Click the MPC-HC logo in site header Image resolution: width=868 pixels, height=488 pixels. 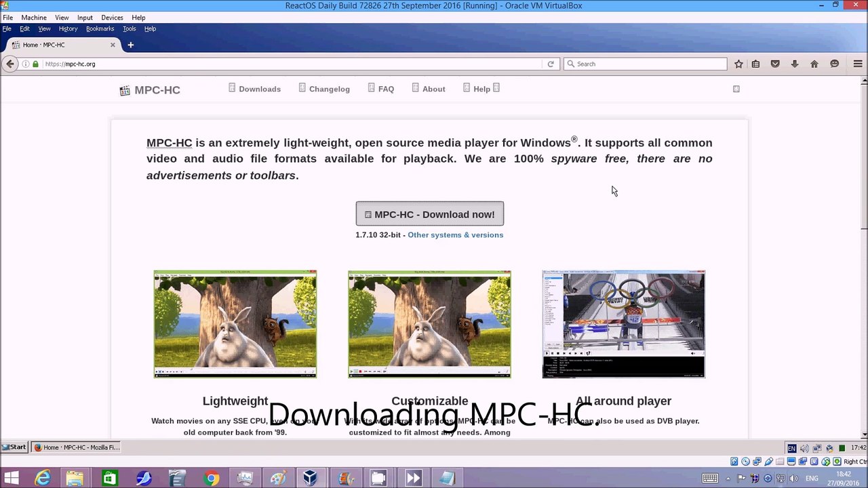(150, 90)
